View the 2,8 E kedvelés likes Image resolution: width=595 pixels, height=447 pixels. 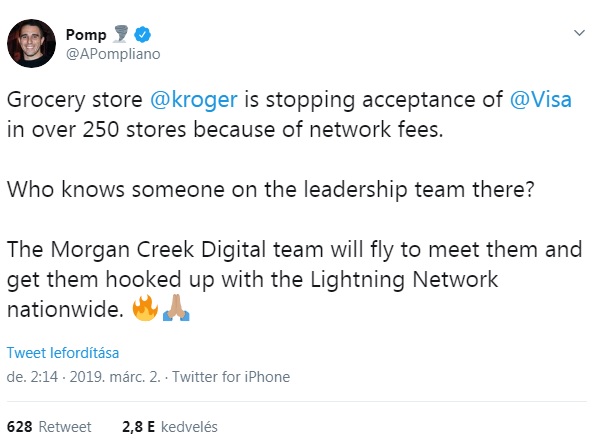[x=170, y=427]
